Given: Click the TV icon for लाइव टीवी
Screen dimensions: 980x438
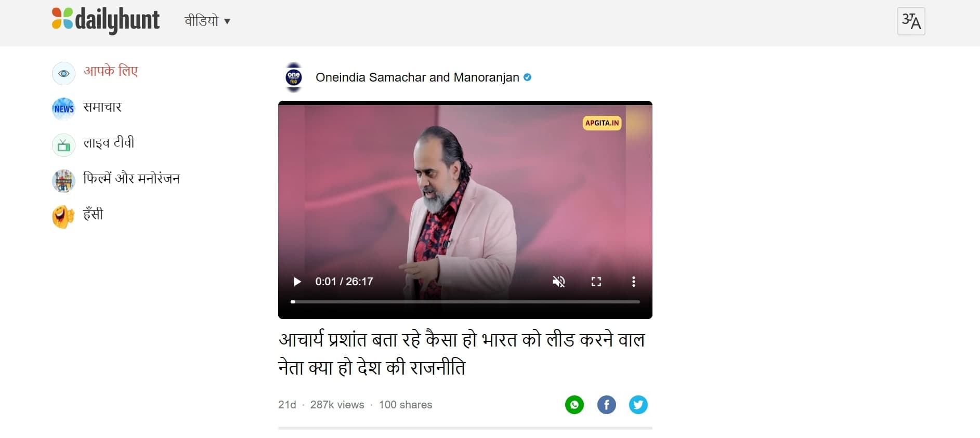Looking at the screenshot, I should [63, 145].
